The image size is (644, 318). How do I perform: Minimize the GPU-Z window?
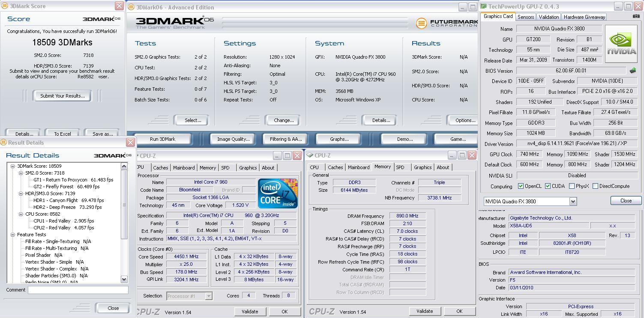[x=618, y=6]
